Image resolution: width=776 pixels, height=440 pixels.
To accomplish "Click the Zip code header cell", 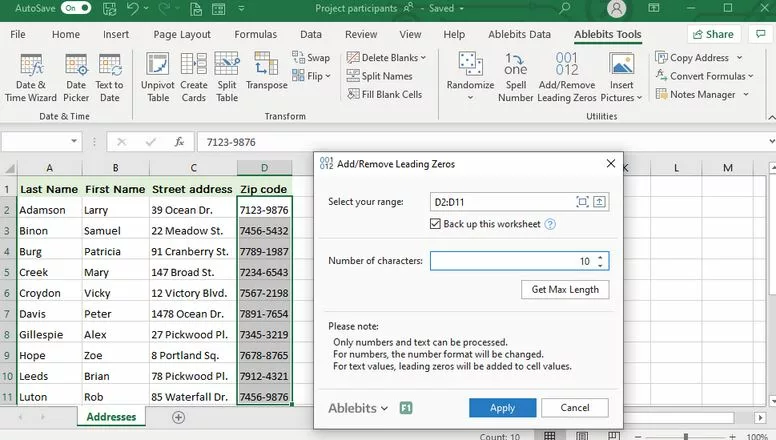I will tap(264, 189).
